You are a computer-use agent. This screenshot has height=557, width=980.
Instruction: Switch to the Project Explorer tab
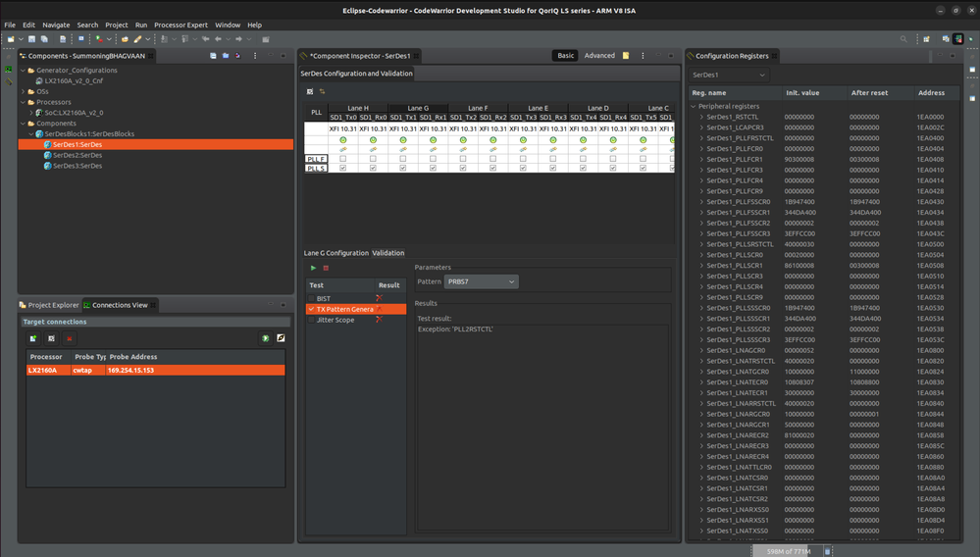tap(49, 305)
